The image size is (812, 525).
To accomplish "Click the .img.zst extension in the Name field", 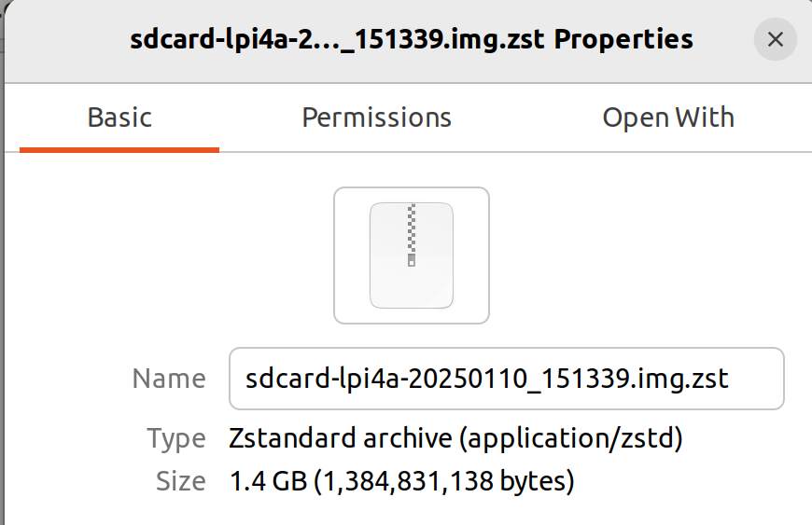I will [679, 379].
